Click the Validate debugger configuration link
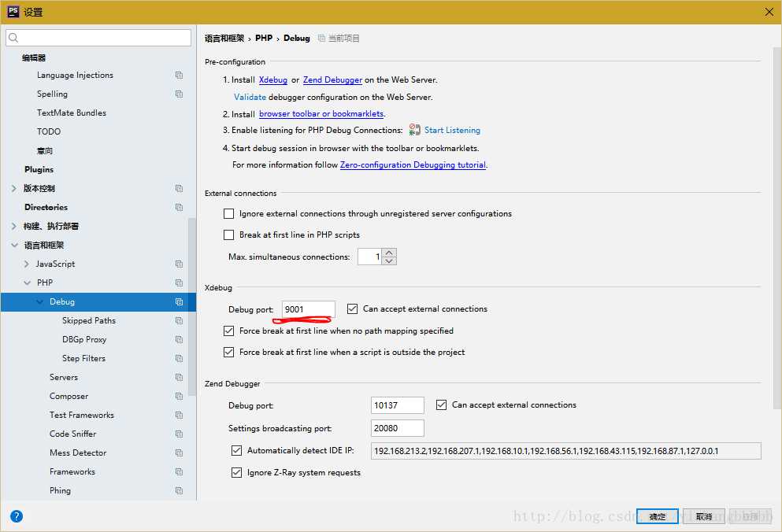Viewport: 782px width, 532px height. click(250, 98)
